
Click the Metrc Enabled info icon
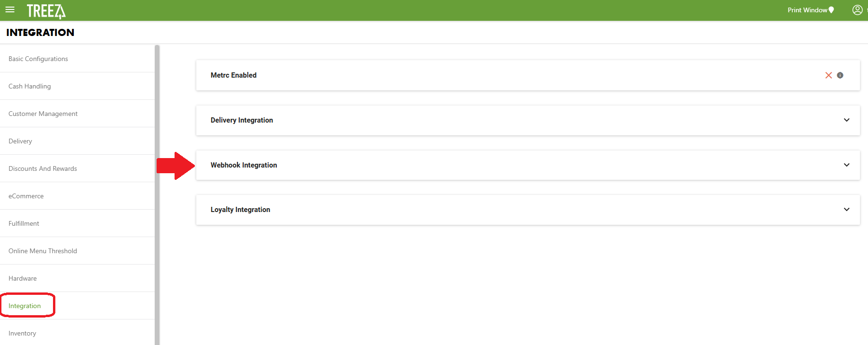pos(840,75)
